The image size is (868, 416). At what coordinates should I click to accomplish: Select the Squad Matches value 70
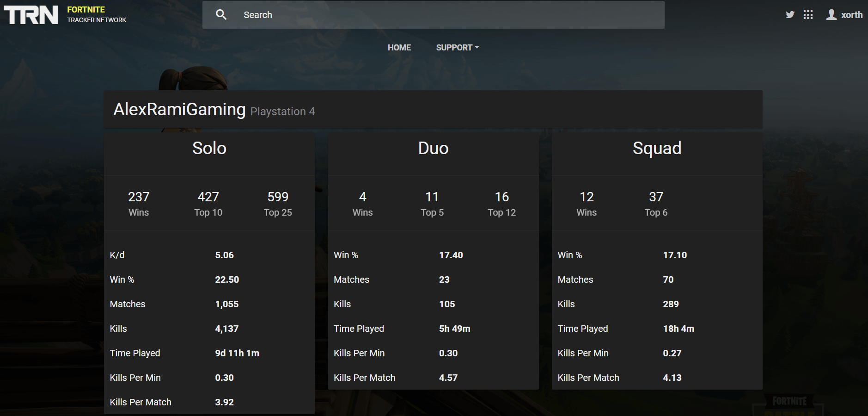668,279
